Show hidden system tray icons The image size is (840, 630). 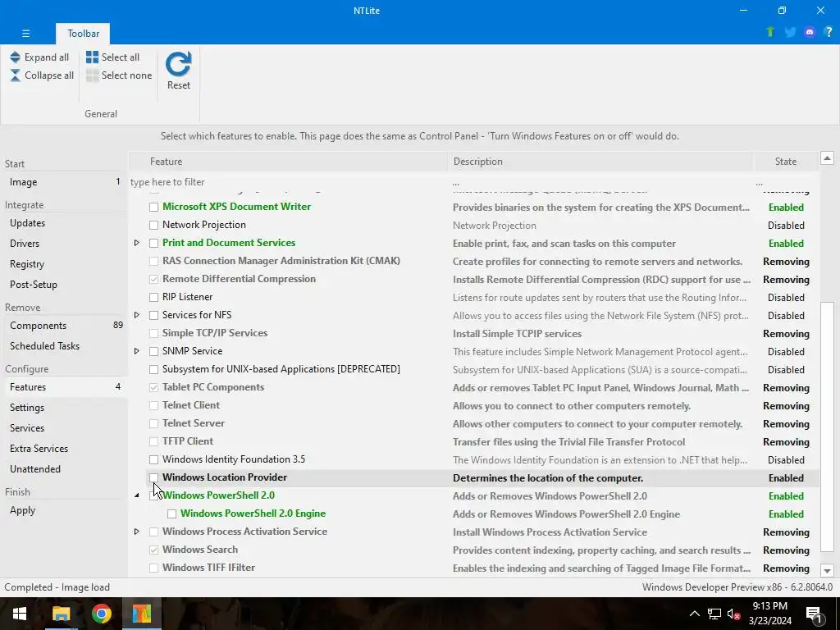coord(694,614)
